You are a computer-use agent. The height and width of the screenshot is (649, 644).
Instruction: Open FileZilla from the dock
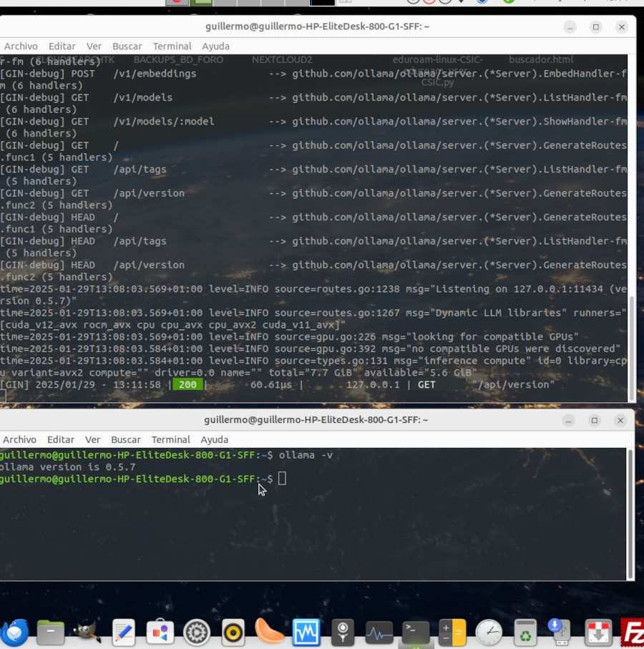[x=633, y=633]
